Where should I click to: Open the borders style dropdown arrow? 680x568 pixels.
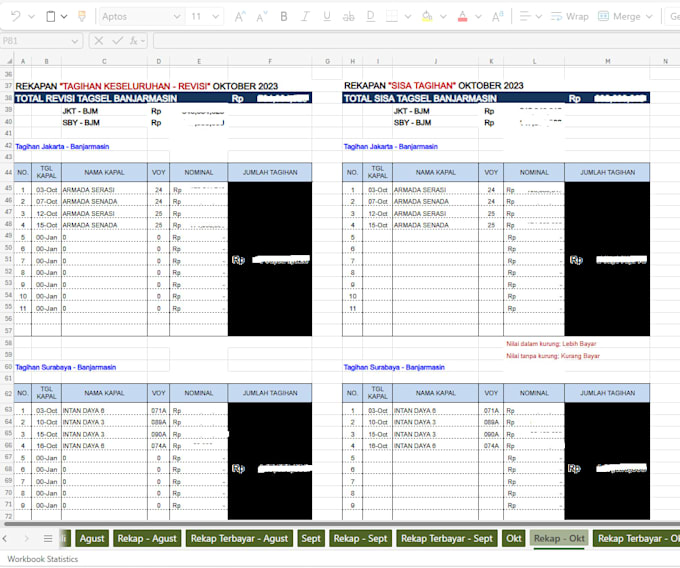coord(408,17)
